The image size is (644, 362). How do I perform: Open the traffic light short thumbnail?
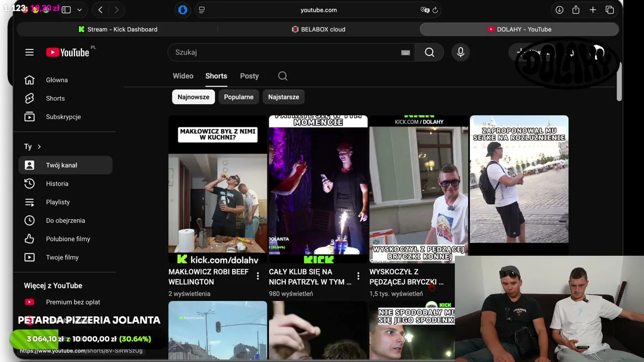(x=218, y=330)
